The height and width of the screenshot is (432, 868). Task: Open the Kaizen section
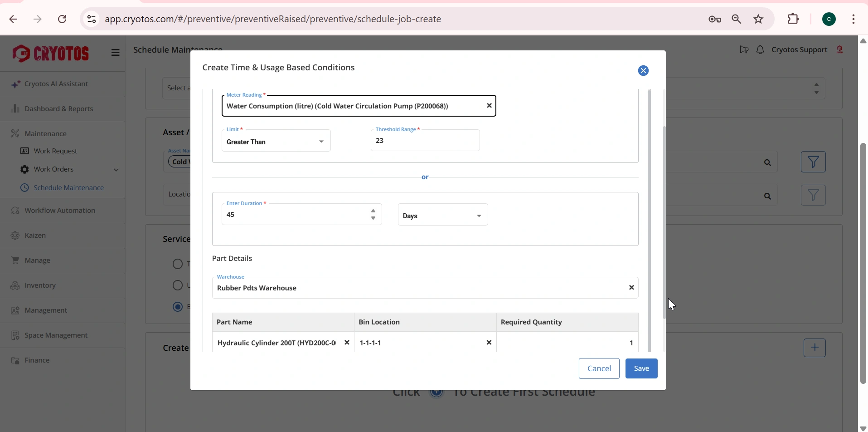point(35,235)
